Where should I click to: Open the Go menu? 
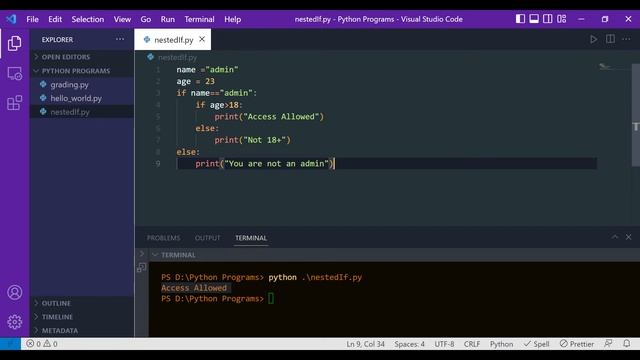click(x=146, y=19)
